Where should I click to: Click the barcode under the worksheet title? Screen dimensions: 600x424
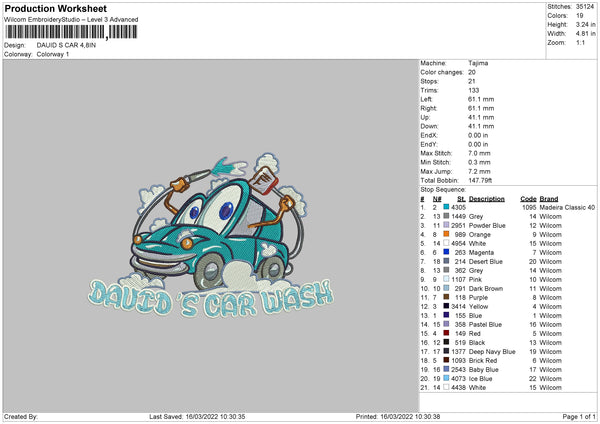tap(71, 32)
